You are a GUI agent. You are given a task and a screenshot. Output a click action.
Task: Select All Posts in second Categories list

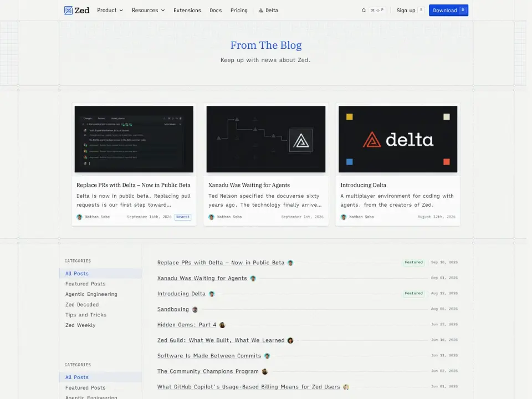pyautogui.click(x=100, y=377)
